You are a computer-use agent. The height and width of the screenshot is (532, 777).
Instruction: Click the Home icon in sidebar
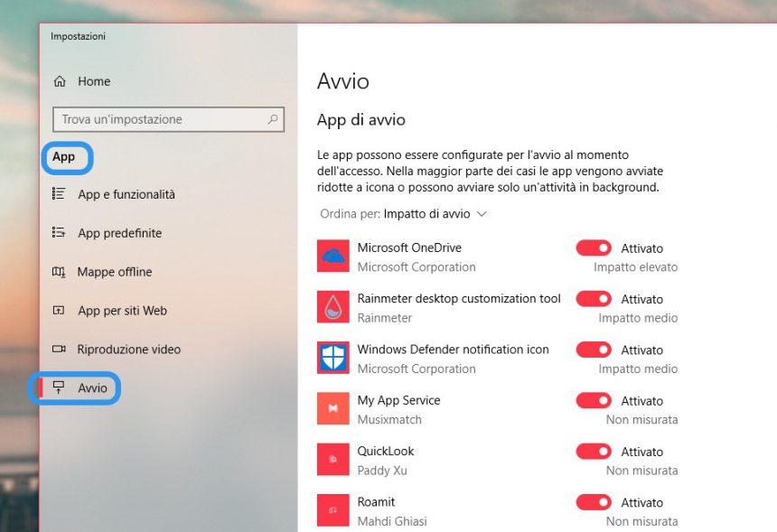(60, 81)
